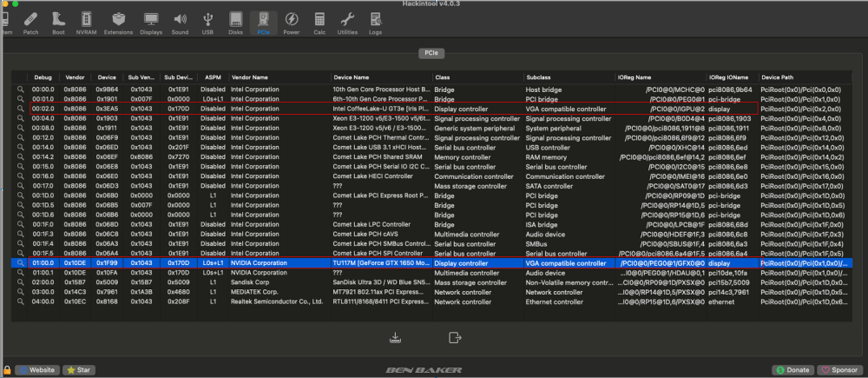Open the Power toolbar section
The image size is (868, 378).
[292, 23]
